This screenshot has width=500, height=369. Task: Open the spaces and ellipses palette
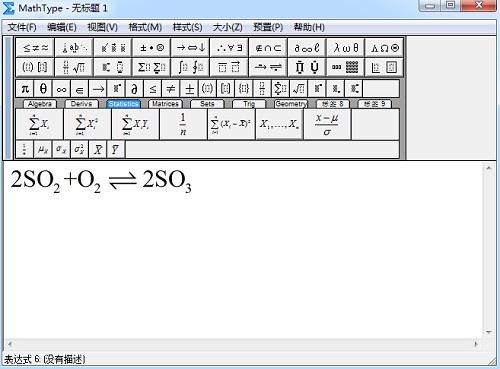74,48
